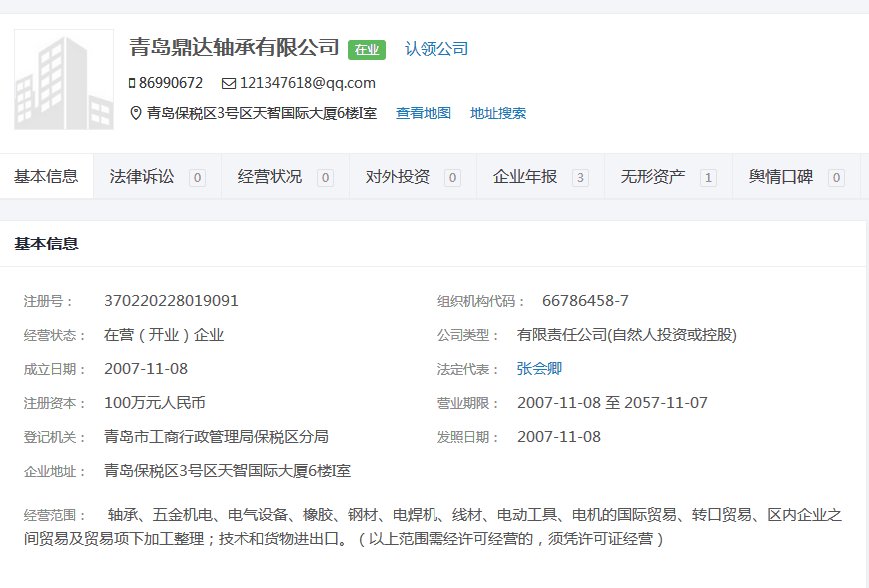
Task: Switch to the 基本信息 tab
Action: (46, 177)
